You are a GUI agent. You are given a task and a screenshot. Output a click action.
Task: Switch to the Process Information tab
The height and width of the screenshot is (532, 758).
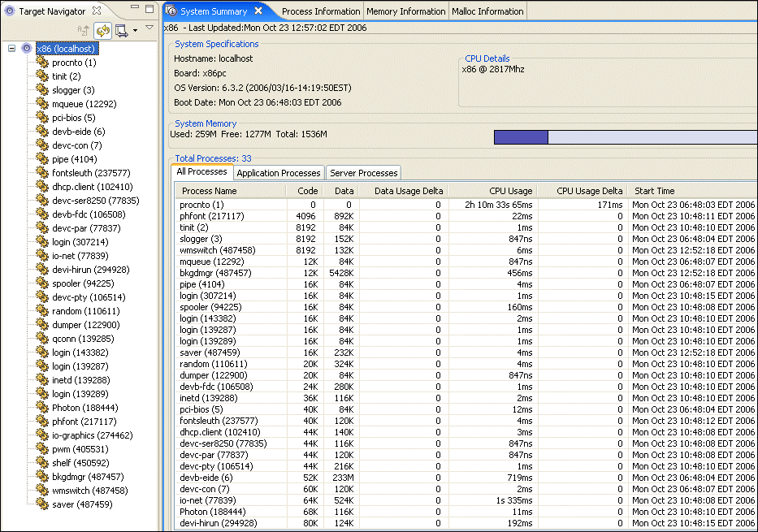coord(320,11)
